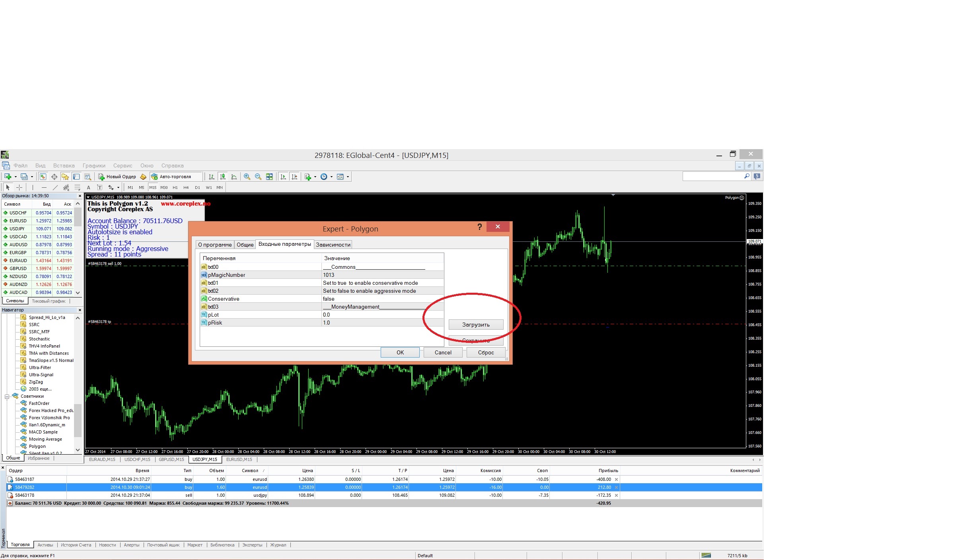The image size is (977, 560).
Task: Toggle chart shift icon
Action: pos(294,177)
